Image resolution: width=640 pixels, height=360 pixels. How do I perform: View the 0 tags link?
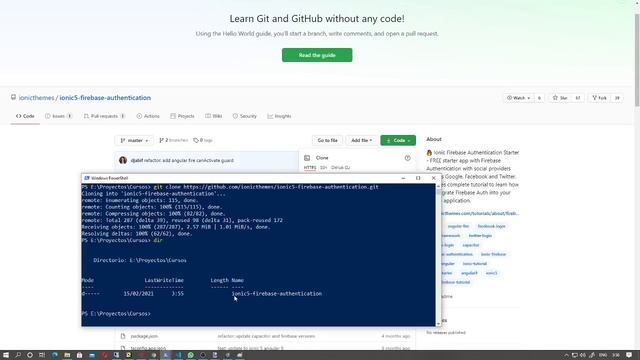pyautogui.click(x=203, y=140)
